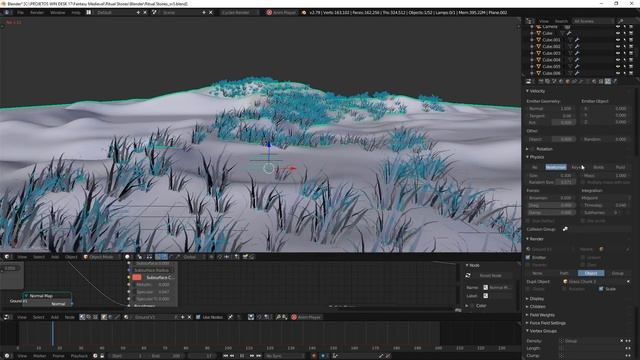Image resolution: width=640 pixels, height=360 pixels.
Task: Adjust the Drag force slider
Action: [551, 205]
